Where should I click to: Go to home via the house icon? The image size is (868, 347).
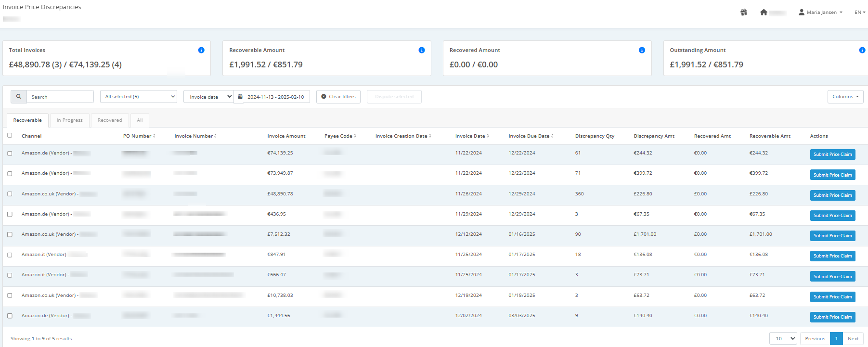pyautogui.click(x=764, y=13)
